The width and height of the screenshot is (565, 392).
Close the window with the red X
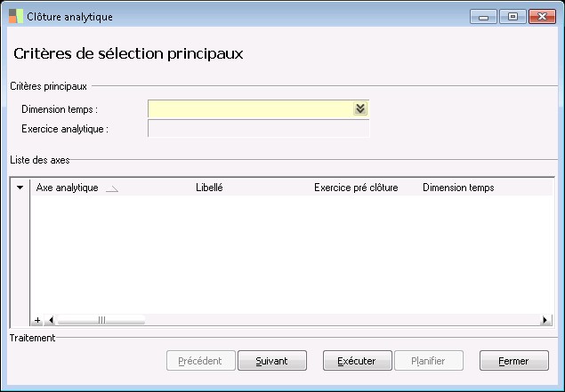[x=540, y=16]
